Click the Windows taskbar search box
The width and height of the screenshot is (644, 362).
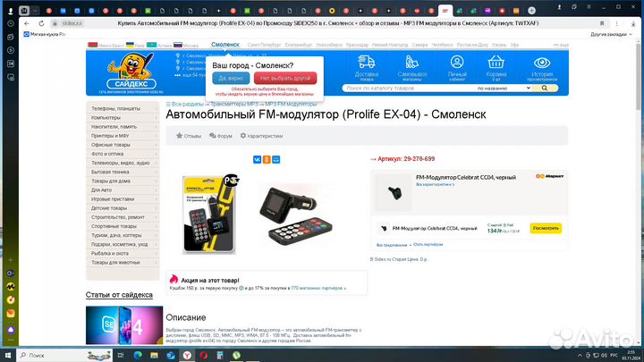coord(65,355)
